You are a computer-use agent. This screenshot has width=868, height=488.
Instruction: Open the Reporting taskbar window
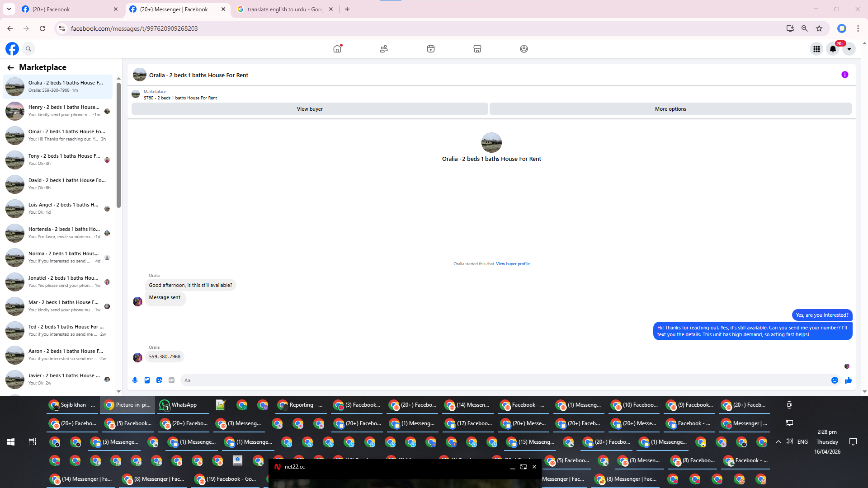click(x=301, y=405)
